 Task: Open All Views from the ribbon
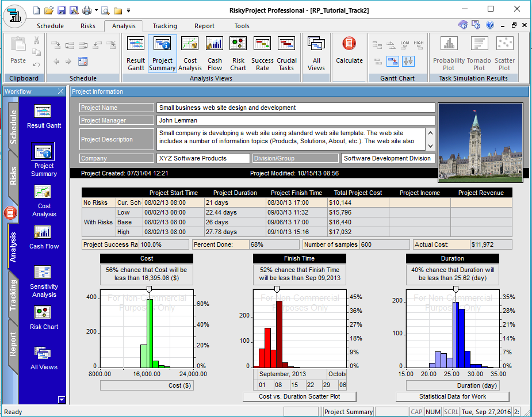coord(316,53)
